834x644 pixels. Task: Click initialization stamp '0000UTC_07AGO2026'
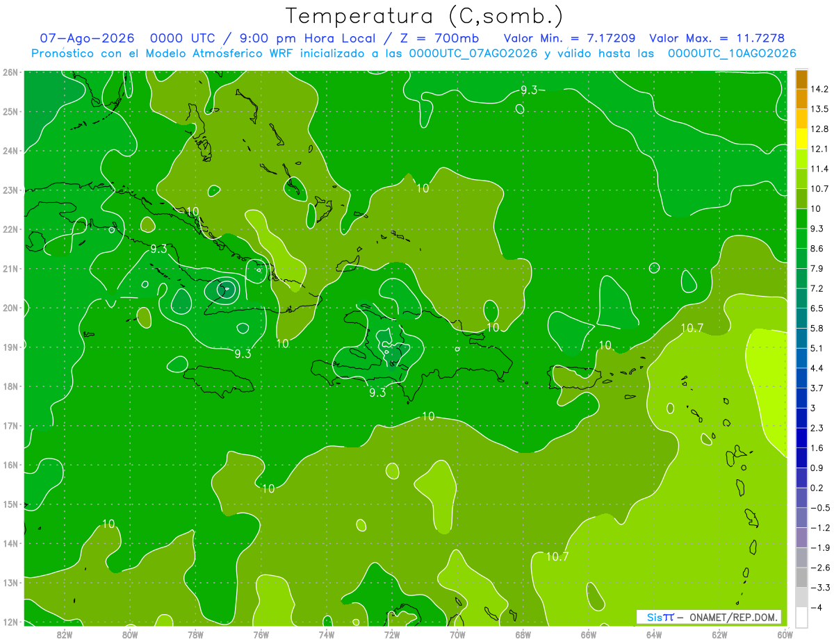(x=474, y=53)
